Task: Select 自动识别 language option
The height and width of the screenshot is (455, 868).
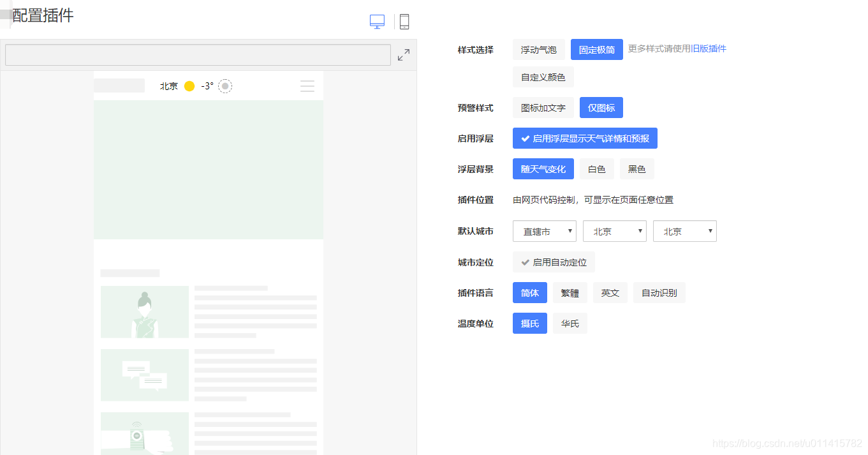Action: tap(659, 293)
